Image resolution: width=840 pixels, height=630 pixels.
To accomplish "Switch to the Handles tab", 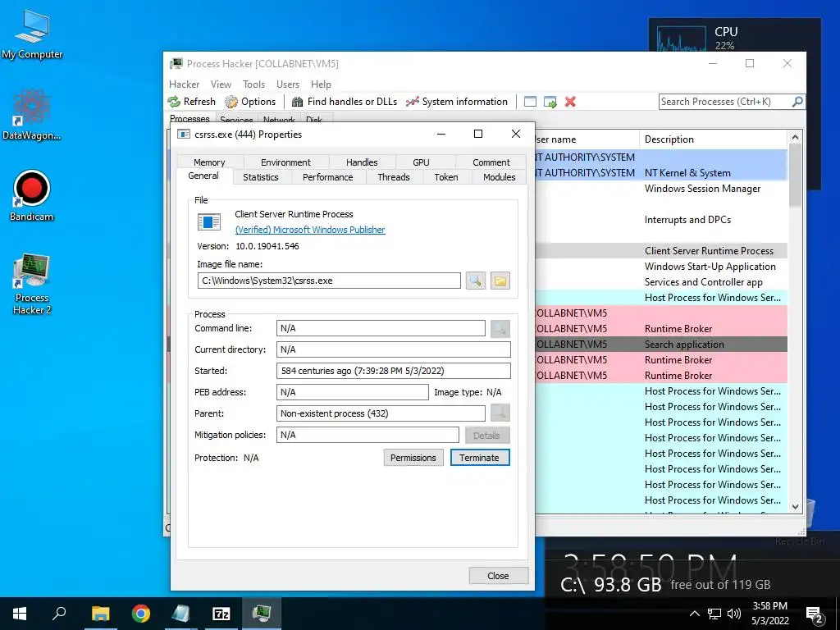I will point(362,162).
